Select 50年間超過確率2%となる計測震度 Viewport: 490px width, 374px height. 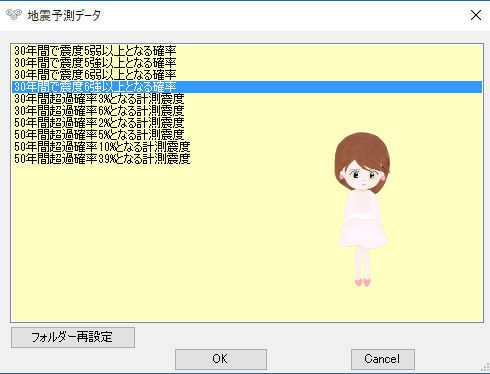pyautogui.click(x=247, y=123)
